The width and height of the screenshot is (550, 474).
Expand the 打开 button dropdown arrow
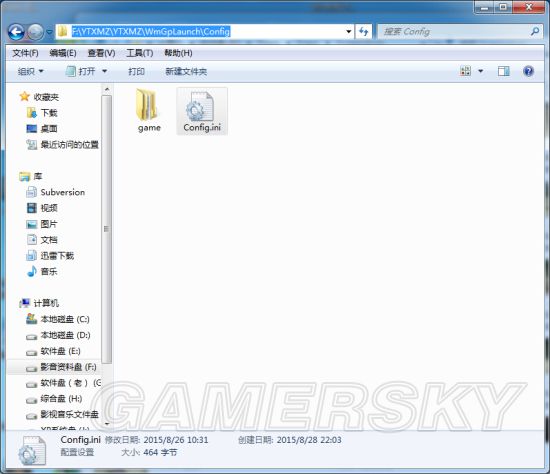coord(105,72)
